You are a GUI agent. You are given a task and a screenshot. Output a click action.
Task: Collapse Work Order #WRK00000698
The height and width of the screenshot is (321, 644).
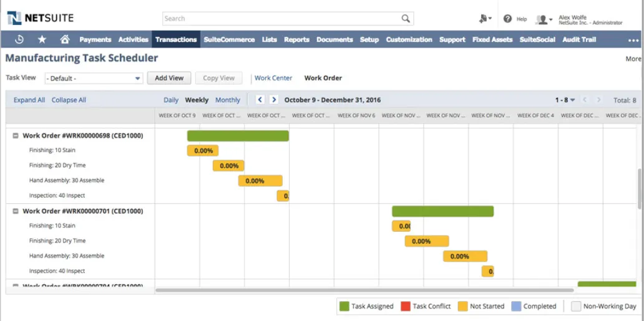pyautogui.click(x=16, y=135)
